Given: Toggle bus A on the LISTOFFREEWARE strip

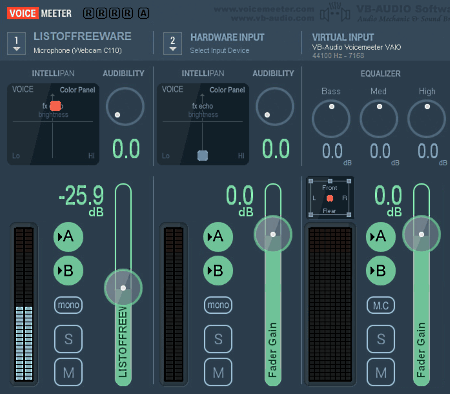Looking at the screenshot, I should coord(68,237).
